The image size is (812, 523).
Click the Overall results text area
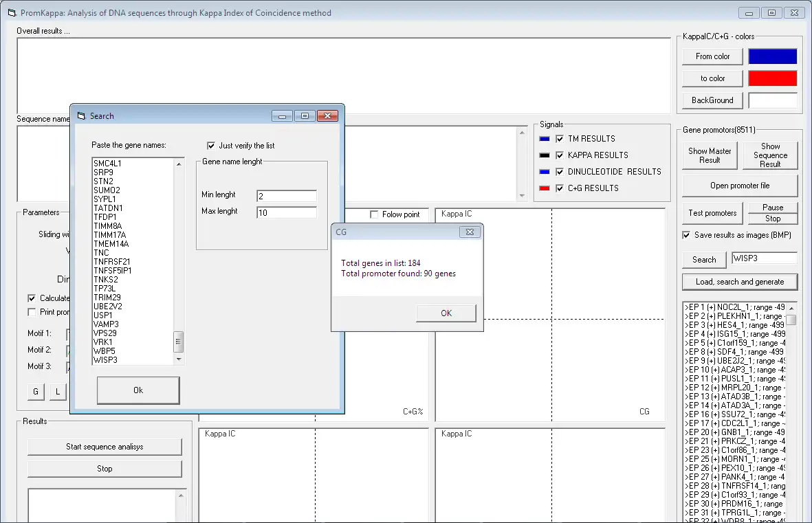[x=344, y=76]
